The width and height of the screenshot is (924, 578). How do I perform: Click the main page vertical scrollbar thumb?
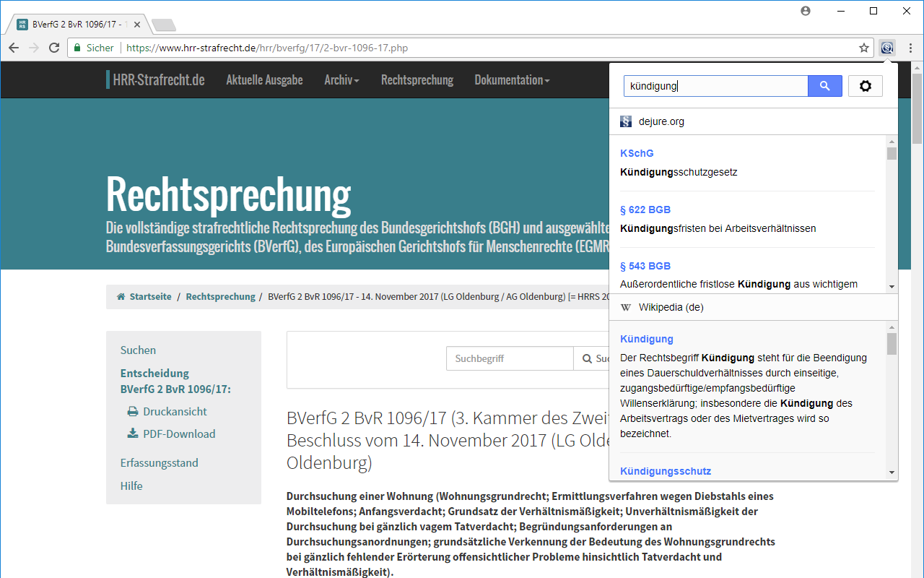[x=917, y=108]
